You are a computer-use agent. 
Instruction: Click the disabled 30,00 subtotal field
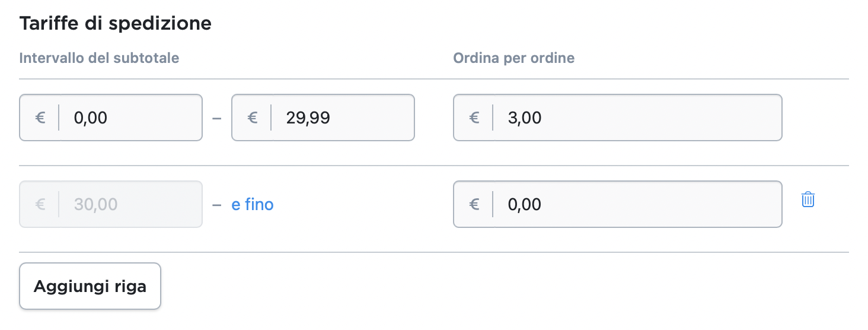coord(130,204)
